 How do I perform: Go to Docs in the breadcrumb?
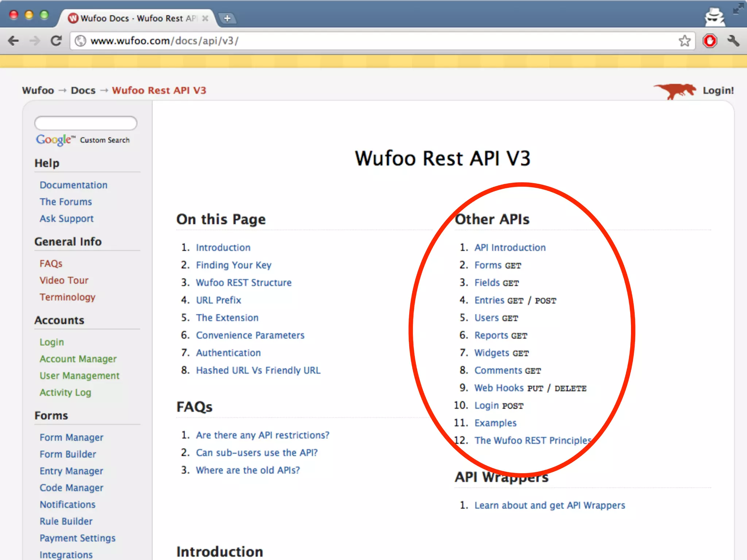pyautogui.click(x=83, y=90)
